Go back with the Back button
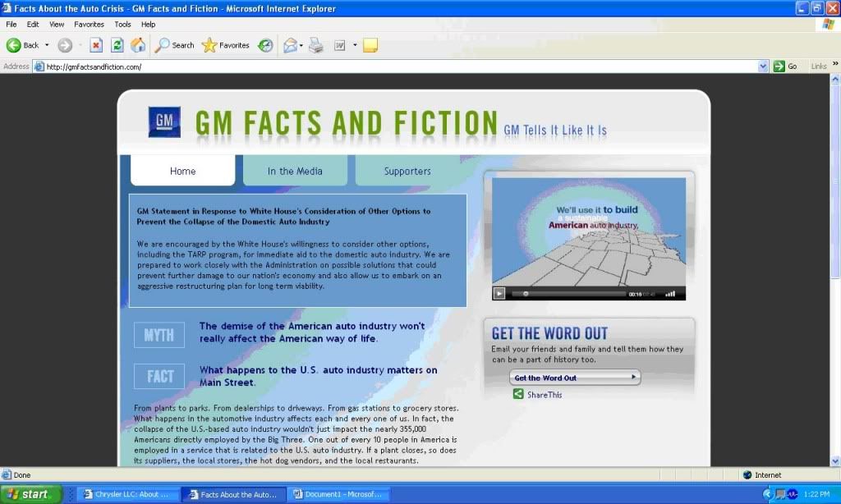Image resolution: width=841 pixels, height=504 pixels. click(x=22, y=46)
